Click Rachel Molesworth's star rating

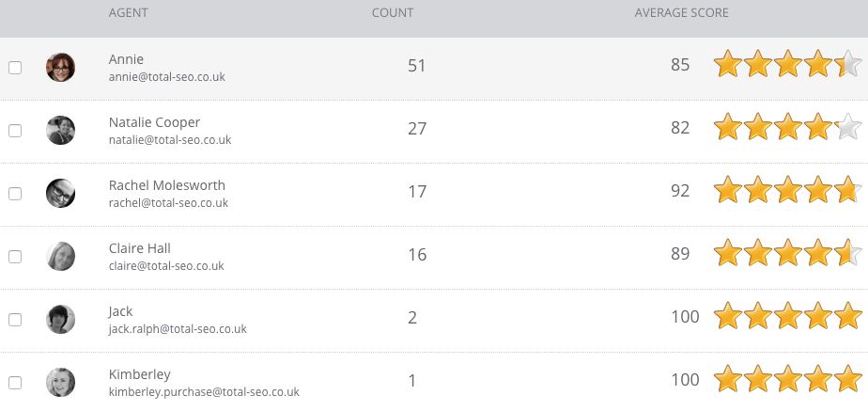tap(787, 192)
